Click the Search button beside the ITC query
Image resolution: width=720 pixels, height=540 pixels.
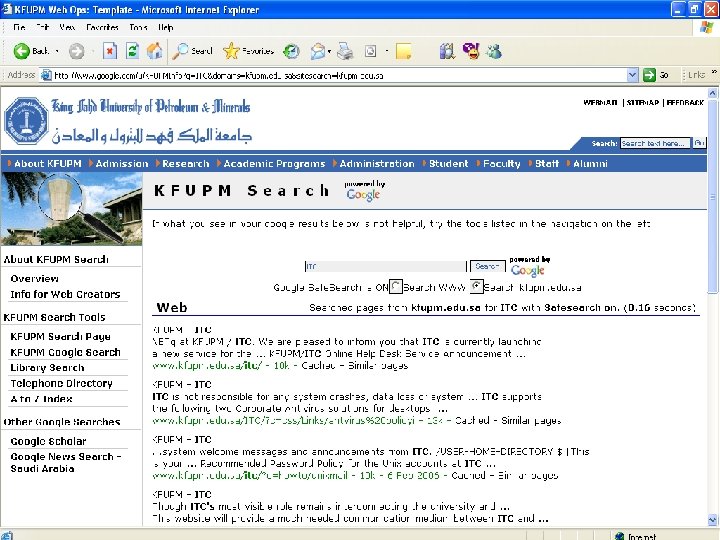pos(487,266)
